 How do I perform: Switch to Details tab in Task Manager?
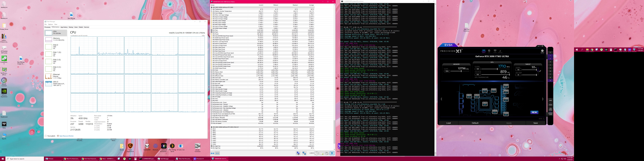(81, 27)
